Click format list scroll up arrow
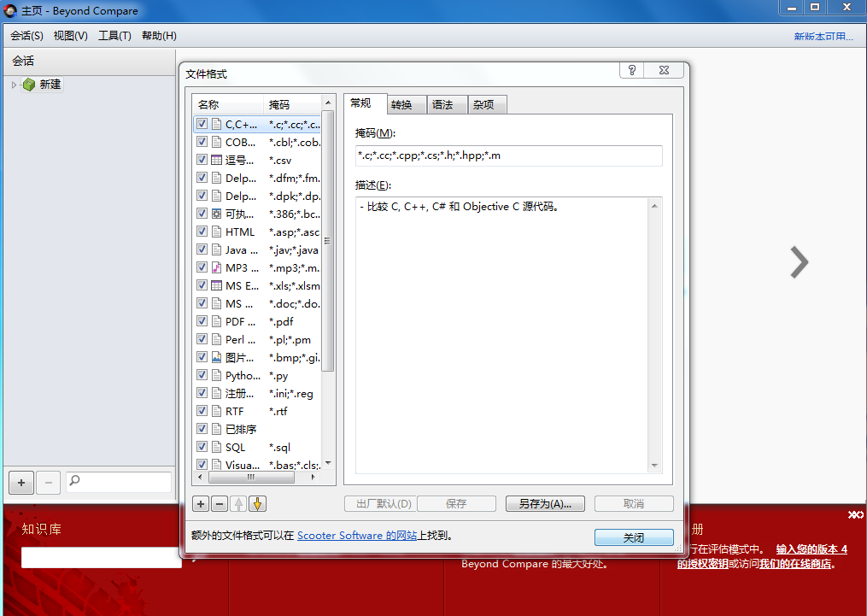Image resolution: width=867 pixels, height=616 pixels. (x=328, y=103)
